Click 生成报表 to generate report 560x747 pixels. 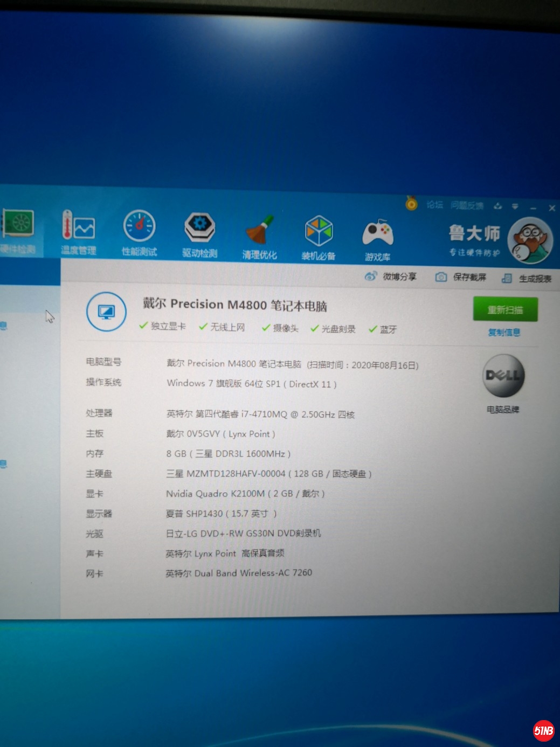[527, 278]
